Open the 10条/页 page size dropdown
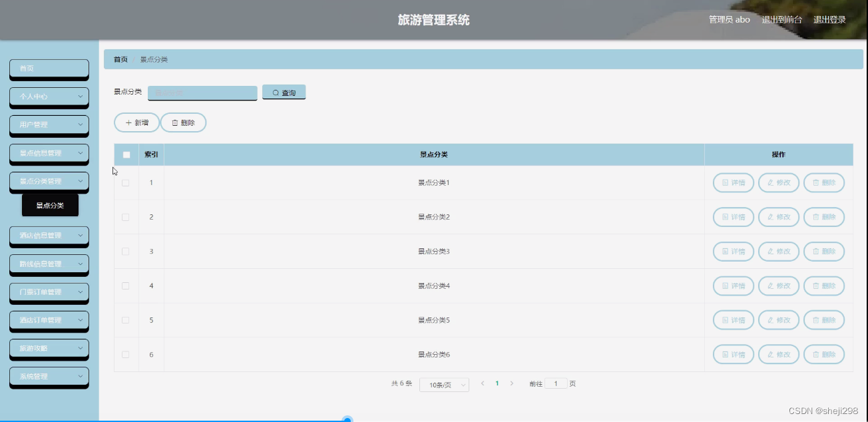This screenshot has height=422, width=868. coord(443,384)
